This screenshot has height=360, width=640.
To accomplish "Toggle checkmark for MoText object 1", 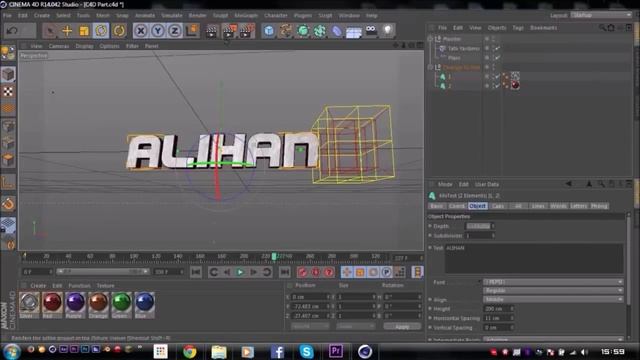I will (497, 76).
